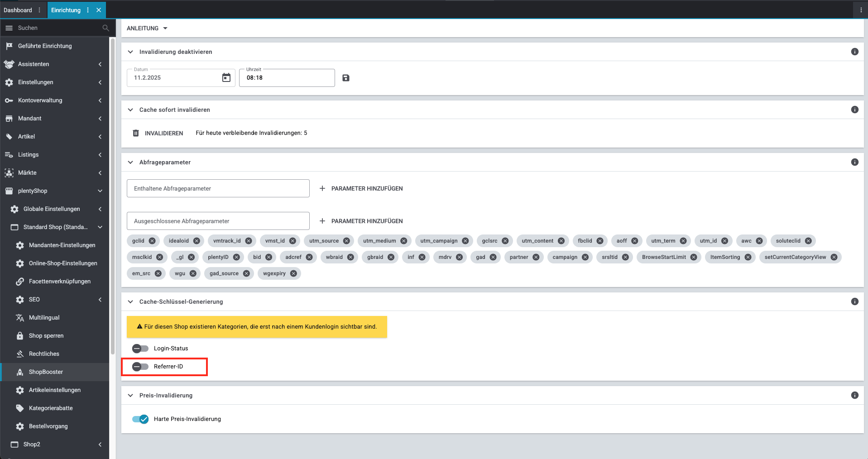This screenshot has width=868, height=459.
Task: Click the search icon in sidebar
Action: point(106,28)
